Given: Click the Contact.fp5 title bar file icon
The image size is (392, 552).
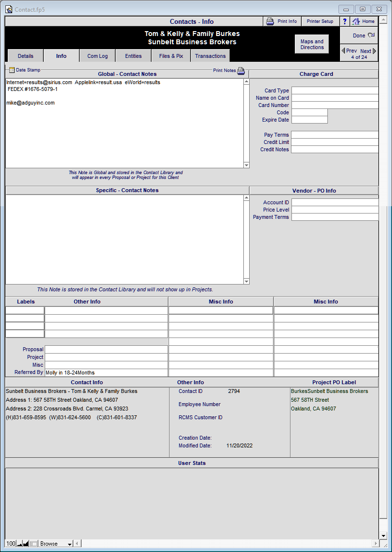Looking at the screenshot, I should pyautogui.click(x=9, y=10).
